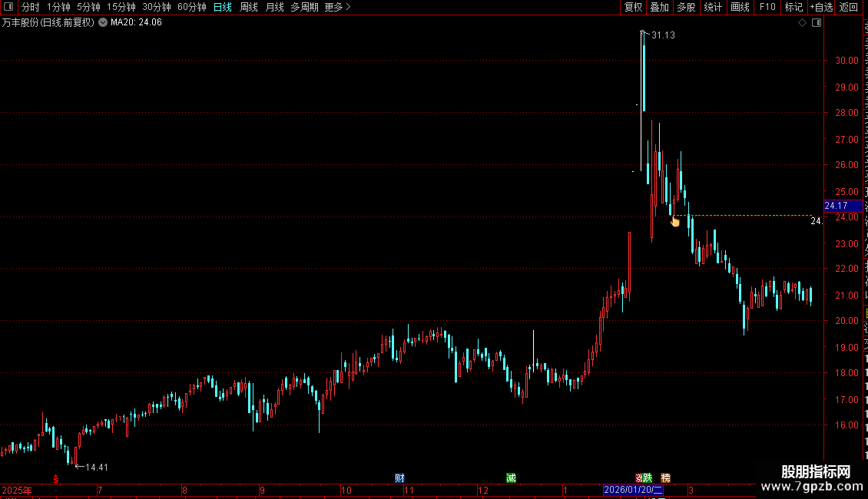This screenshot has width=868, height=499.
Task: Click the 24.17 crosshair price tag
Action: (x=843, y=206)
